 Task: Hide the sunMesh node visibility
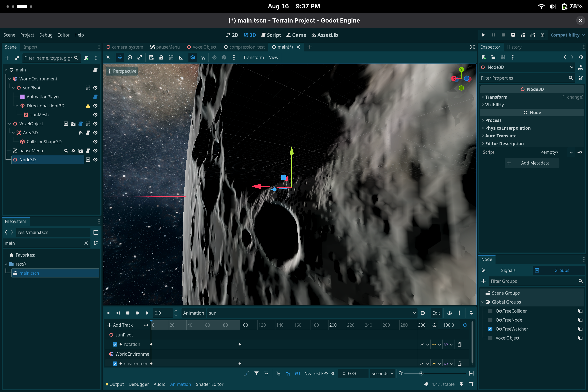[95, 115]
